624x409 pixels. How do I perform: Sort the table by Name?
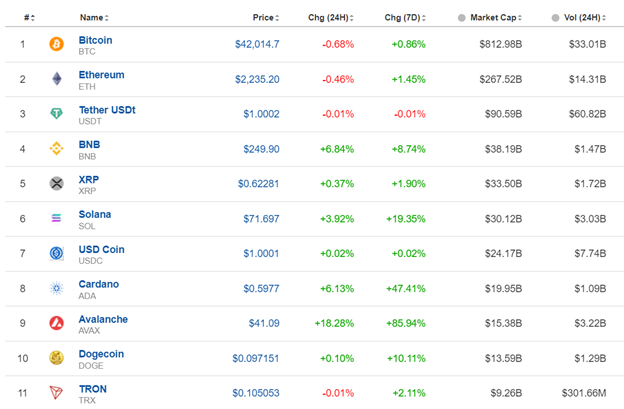tap(94, 18)
